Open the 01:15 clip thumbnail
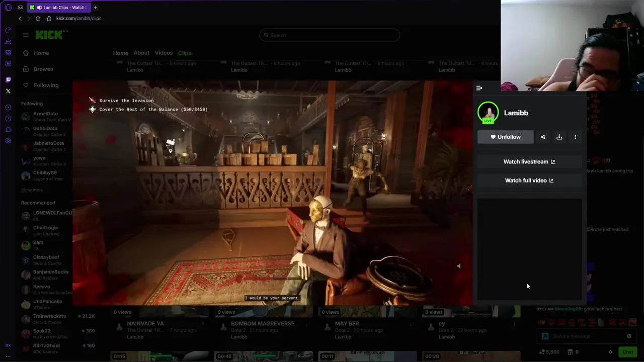Viewport: 644px width, 362px height. 159,356
